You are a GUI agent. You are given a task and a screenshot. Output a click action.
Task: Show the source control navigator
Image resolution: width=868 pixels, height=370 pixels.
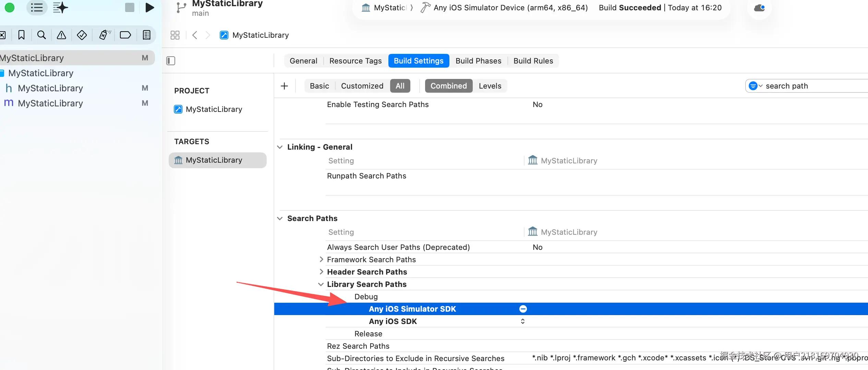(x=3, y=35)
